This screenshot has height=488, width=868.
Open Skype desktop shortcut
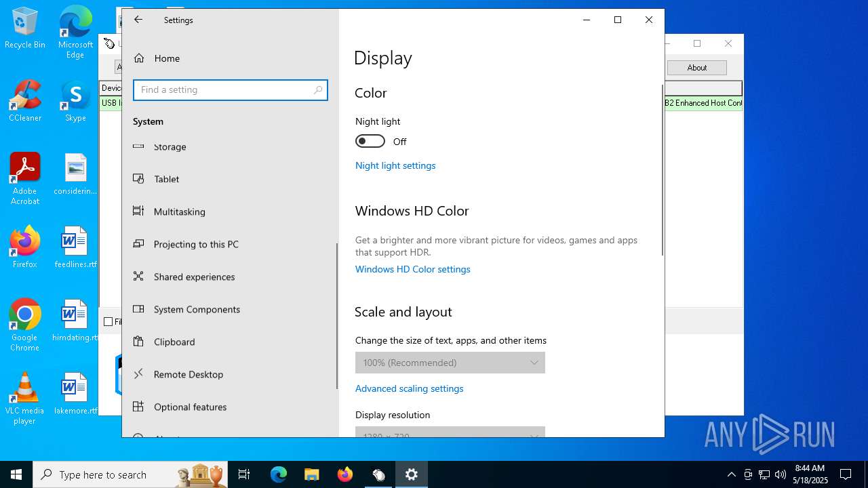[75, 101]
